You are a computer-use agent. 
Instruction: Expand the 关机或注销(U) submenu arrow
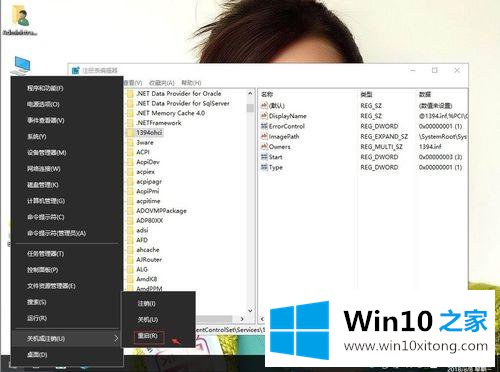[116, 339]
